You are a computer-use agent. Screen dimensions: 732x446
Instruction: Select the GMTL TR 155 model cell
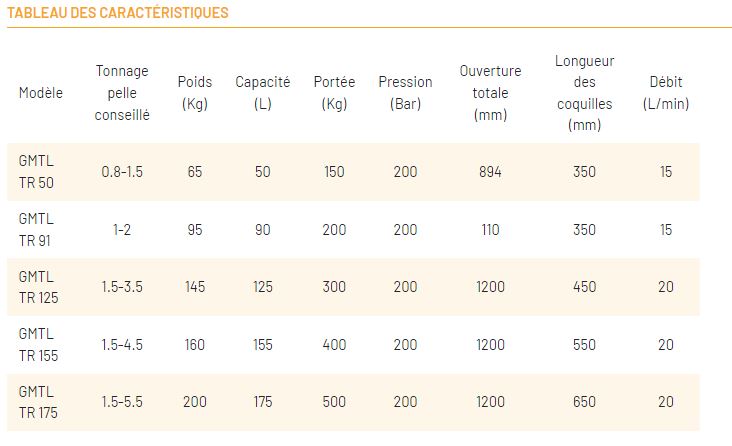pyautogui.click(x=38, y=345)
